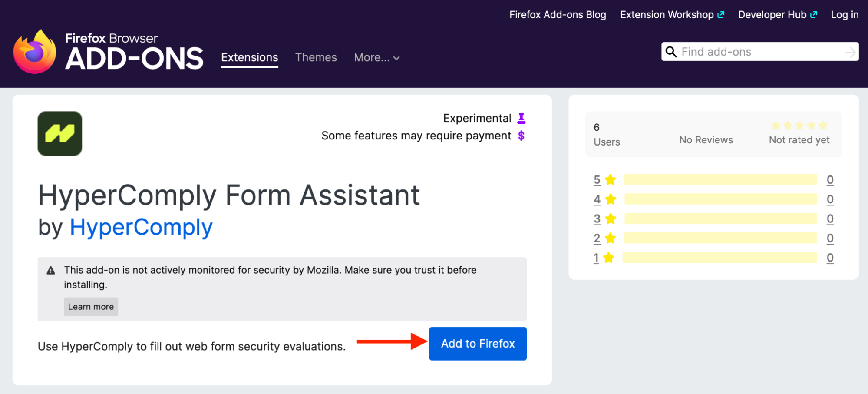Click the search magnifier icon
The width and height of the screenshot is (868, 394).
[x=671, y=52]
